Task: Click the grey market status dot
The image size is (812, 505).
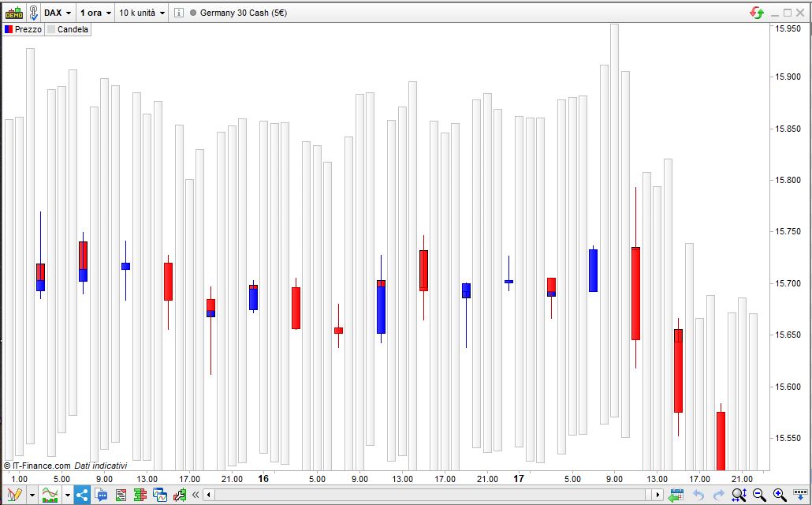Action: click(193, 13)
